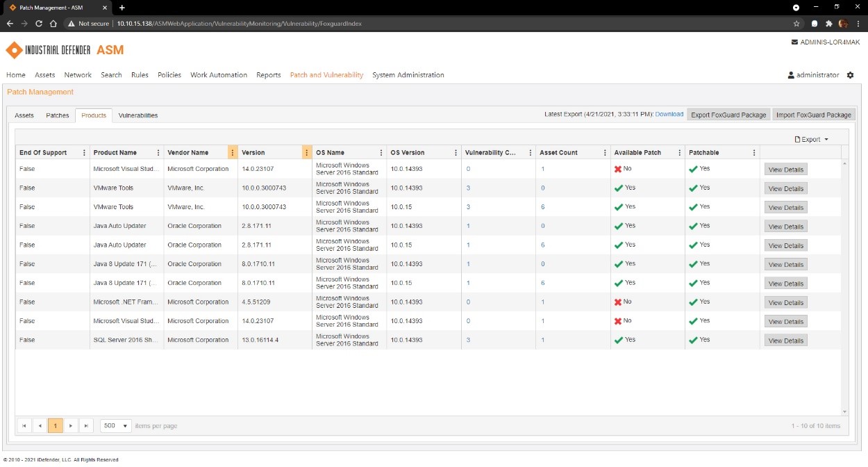This screenshot has width=868, height=467.
Task: Switch to the Vulnerabilities tab
Action: coord(138,115)
